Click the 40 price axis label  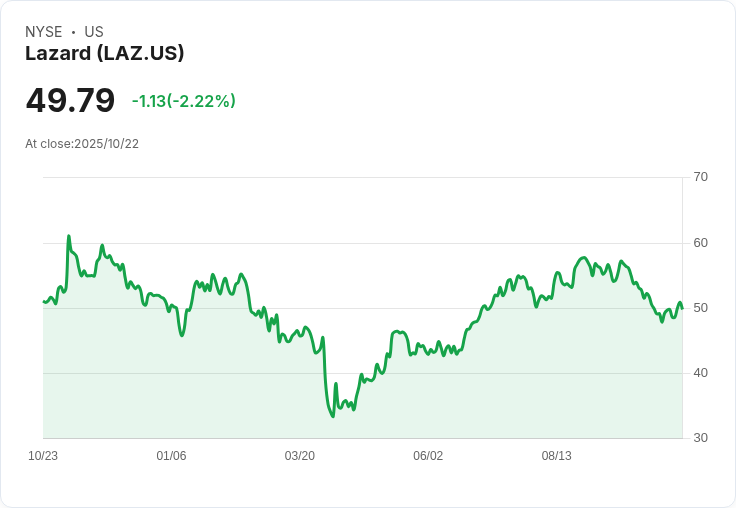700,373
